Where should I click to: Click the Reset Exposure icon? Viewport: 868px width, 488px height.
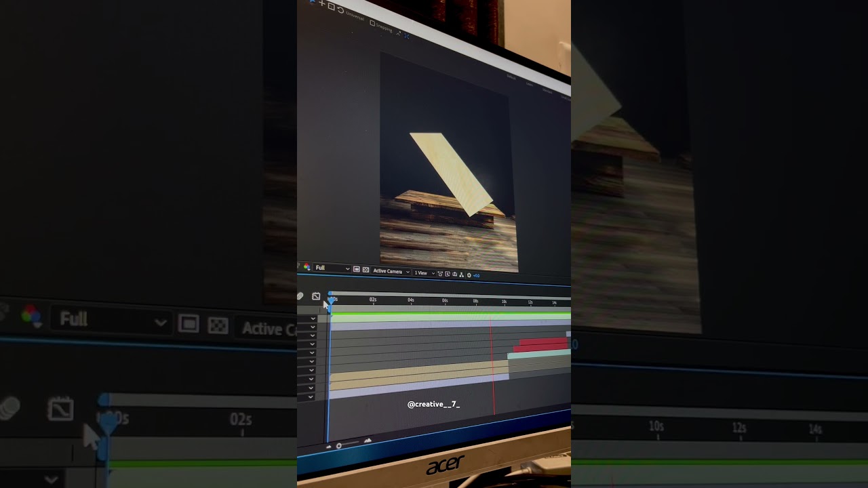469,275
